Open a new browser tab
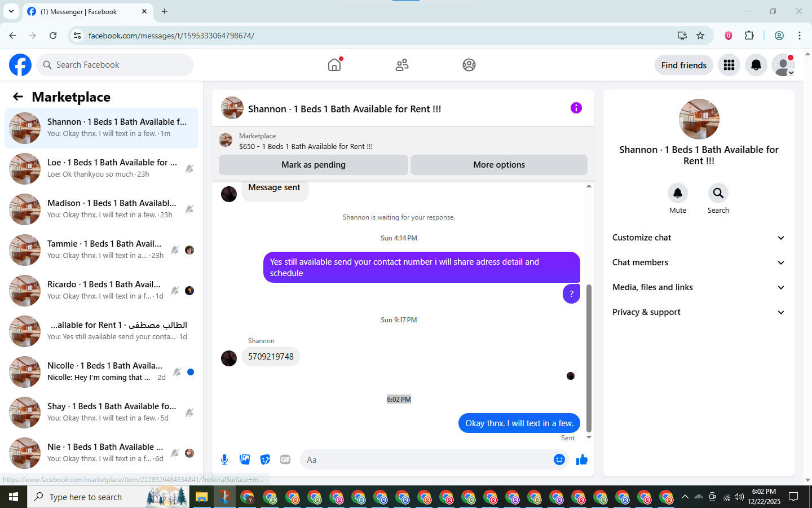 click(165, 11)
